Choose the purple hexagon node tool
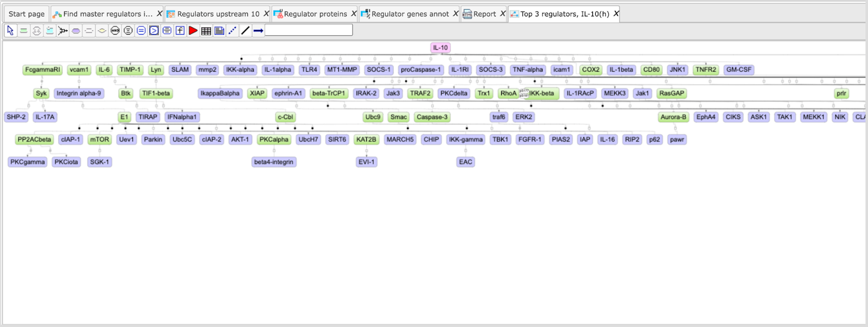This screenshot has height=327, width=868. (76, 31)
